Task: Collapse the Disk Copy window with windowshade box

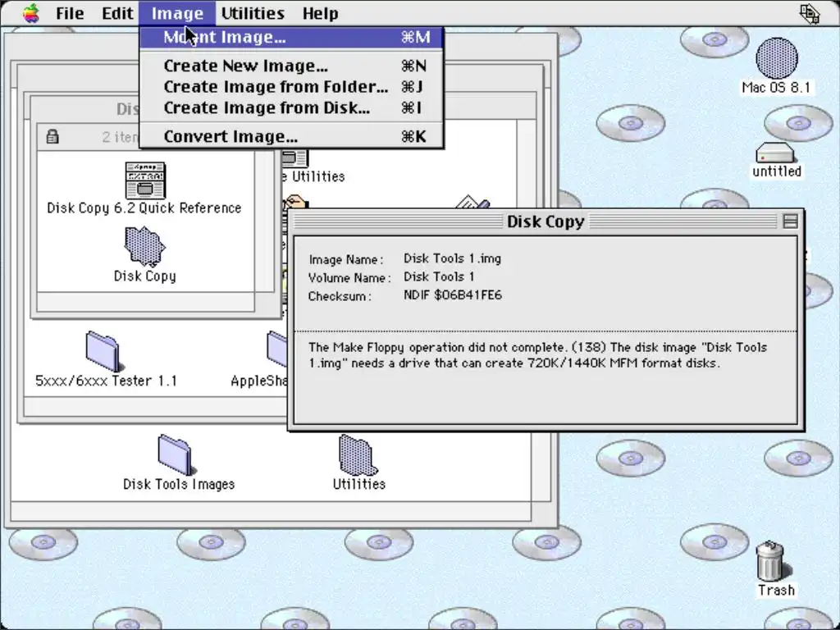Action: (x=790, y=221)
